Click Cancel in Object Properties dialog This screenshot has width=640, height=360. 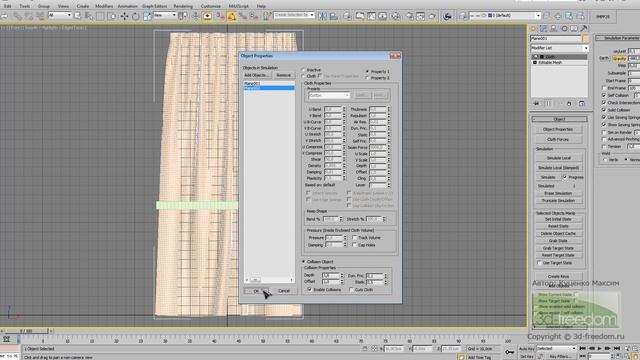pos(284,291)
